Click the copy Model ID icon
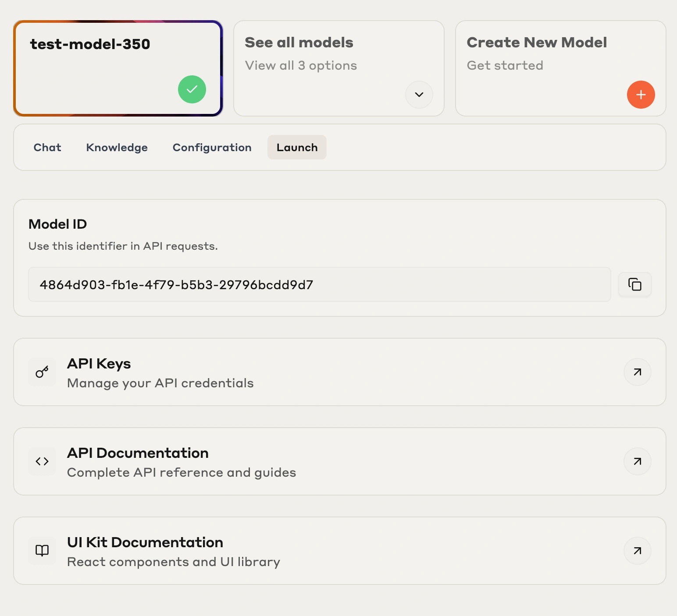The height and width of the screenshot is (616, 677). coord(635,285)
